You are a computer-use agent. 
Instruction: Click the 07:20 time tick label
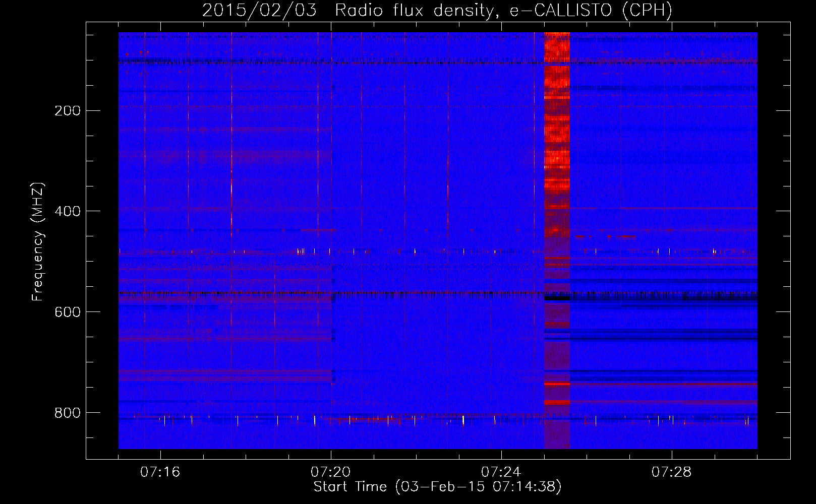[x=331, y=472]
